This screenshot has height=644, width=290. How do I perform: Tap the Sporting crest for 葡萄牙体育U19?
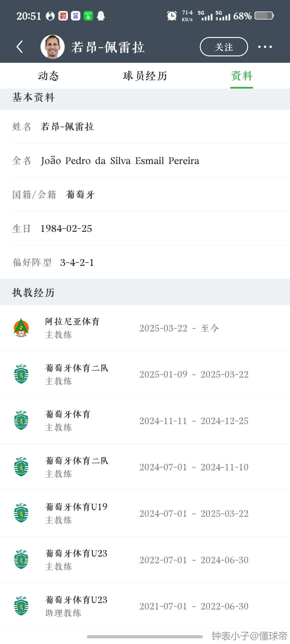click(x=21, y=513)
